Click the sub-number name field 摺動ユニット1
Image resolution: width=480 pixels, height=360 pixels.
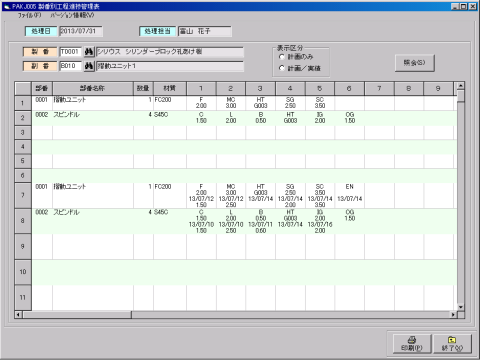pyautogui.click(x=170, y=66)
